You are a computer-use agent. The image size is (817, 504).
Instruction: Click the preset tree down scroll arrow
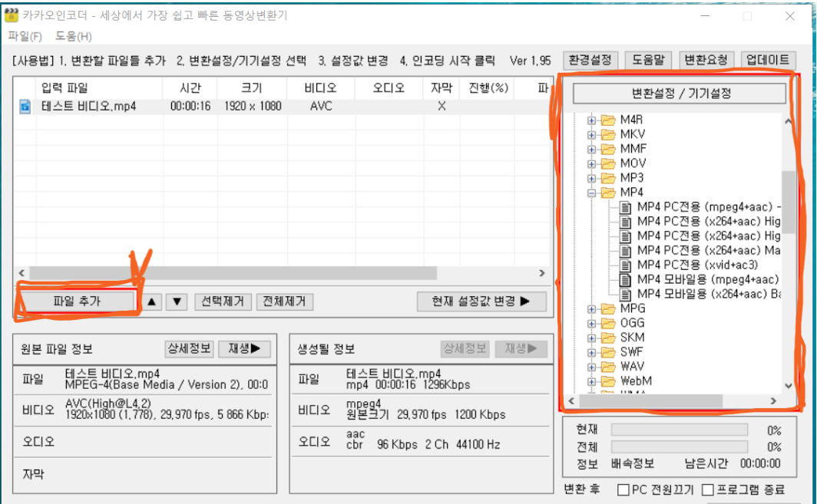789,386
